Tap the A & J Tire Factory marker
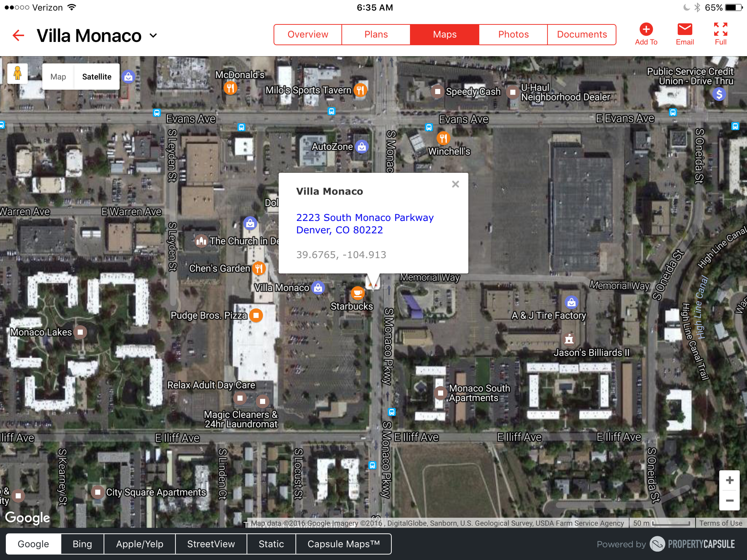 tap(571, 302)
